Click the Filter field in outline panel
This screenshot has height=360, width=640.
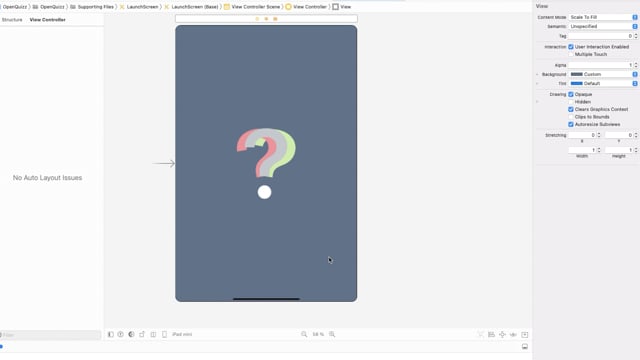coord(51,335)
